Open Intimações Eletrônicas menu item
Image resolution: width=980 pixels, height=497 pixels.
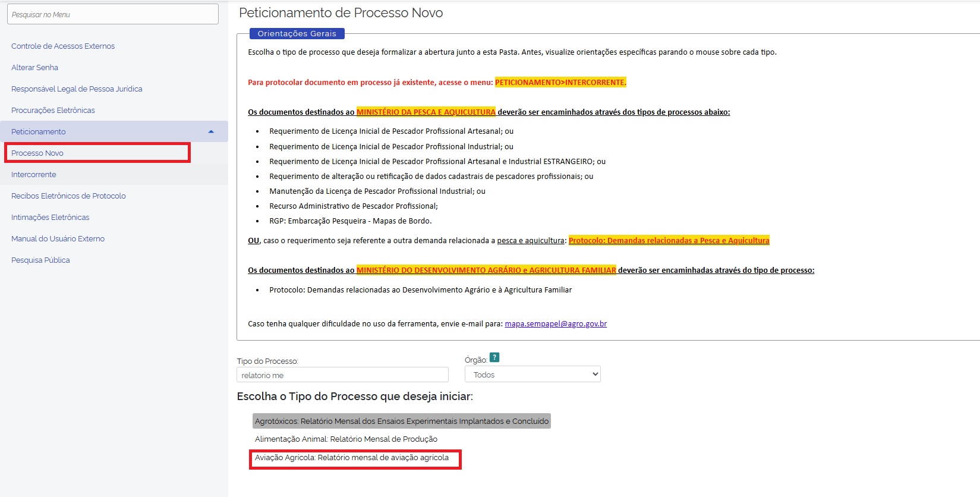(x=51, y=218)
